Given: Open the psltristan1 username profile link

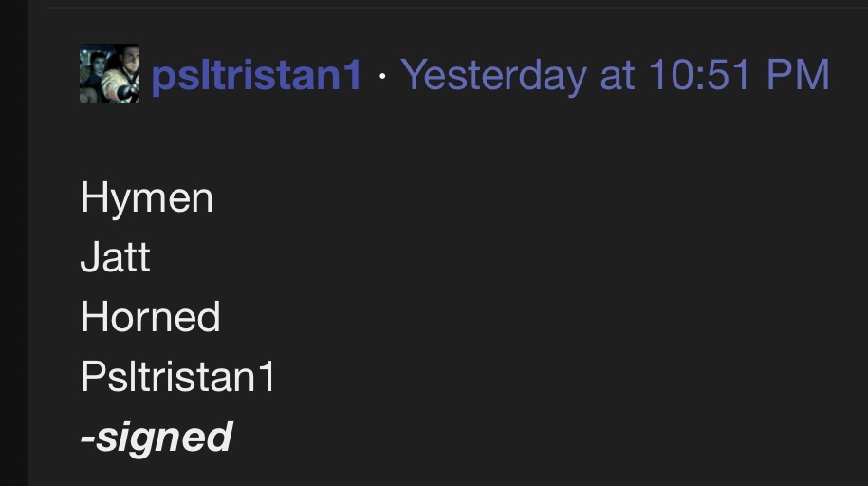Looking at the screenshot, I should tap(256, 75).
